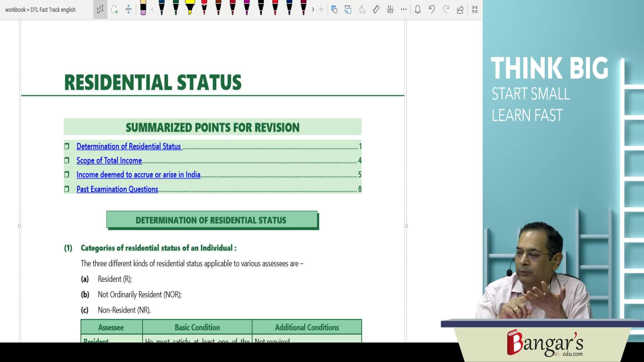Exit full screen mode

coord(475,9)
